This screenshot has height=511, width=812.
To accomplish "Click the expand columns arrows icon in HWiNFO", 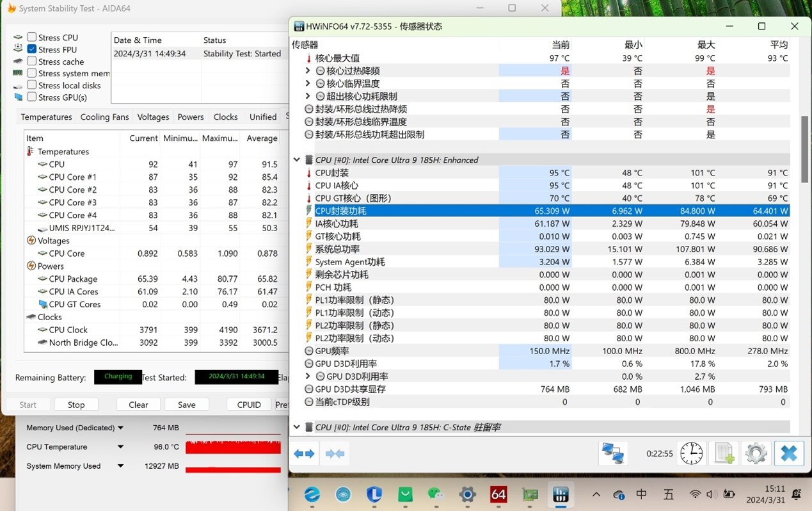I will click(x=304, y=453).
